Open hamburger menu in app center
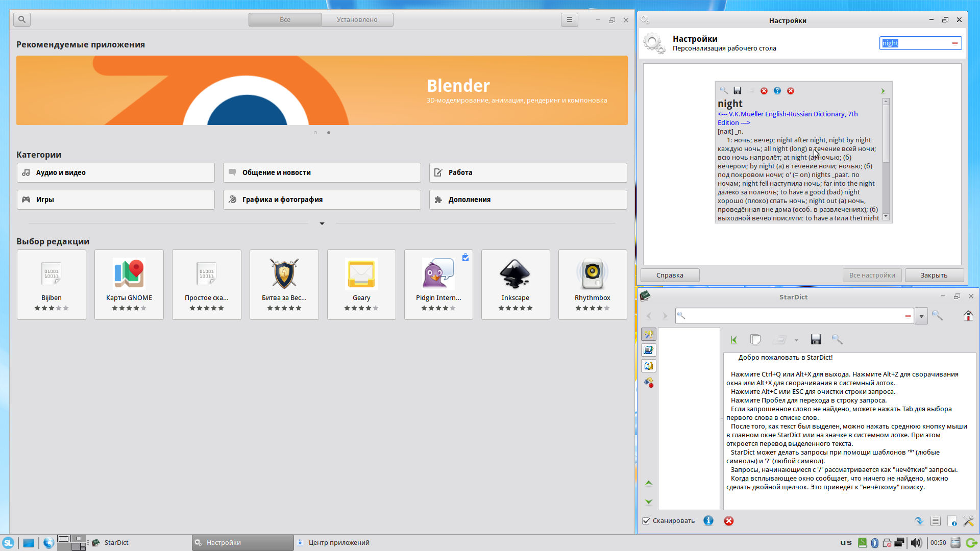The height and width of the screenshot is (551, 980). pos(569,19)
